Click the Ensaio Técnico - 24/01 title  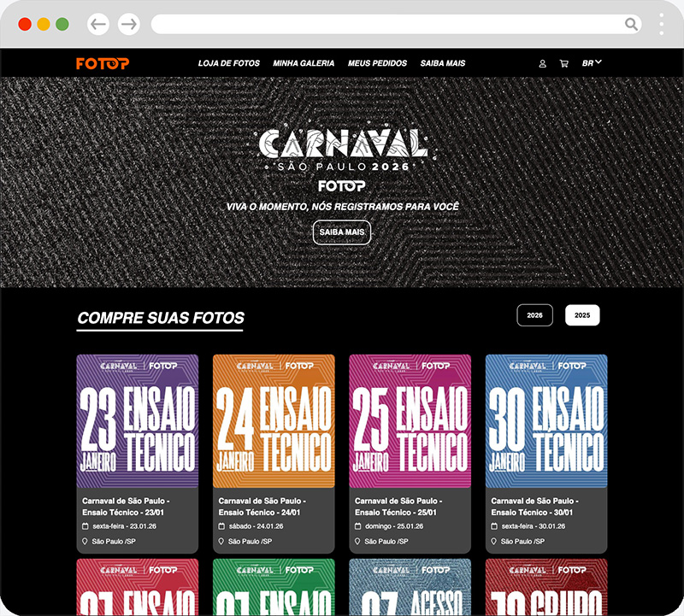tap(262, 507)
